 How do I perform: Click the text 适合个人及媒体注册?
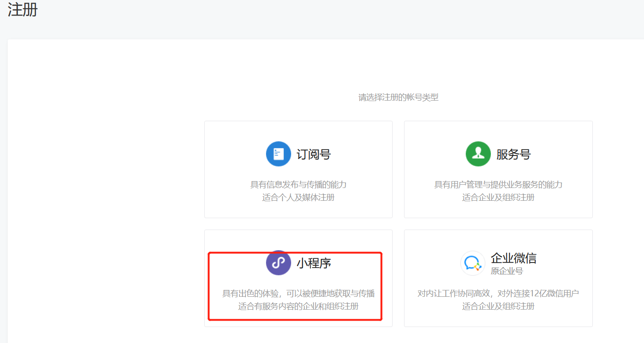point(298,198)
